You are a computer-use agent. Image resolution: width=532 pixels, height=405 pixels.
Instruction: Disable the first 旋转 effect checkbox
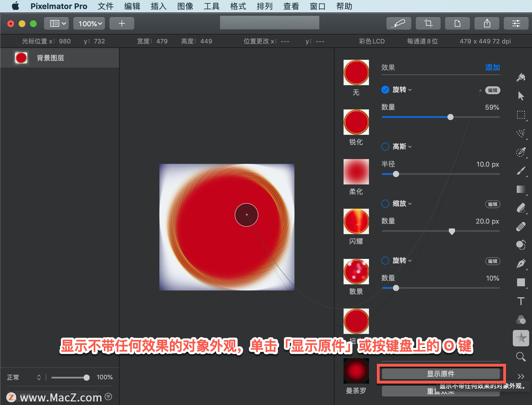385,90
